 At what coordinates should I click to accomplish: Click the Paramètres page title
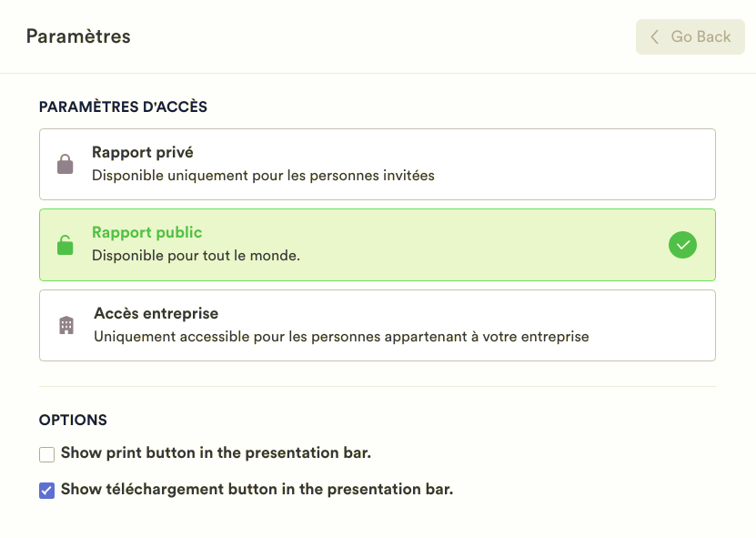[x=78, y=36]
